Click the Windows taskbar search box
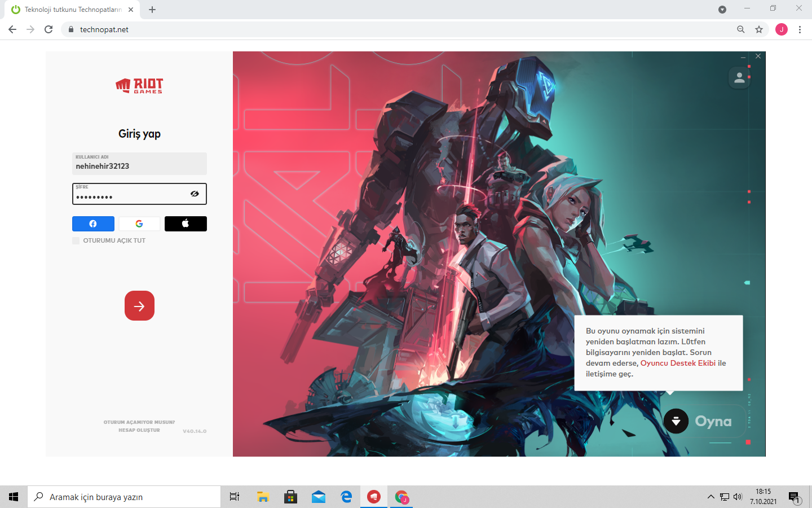 tap(124, 497)
